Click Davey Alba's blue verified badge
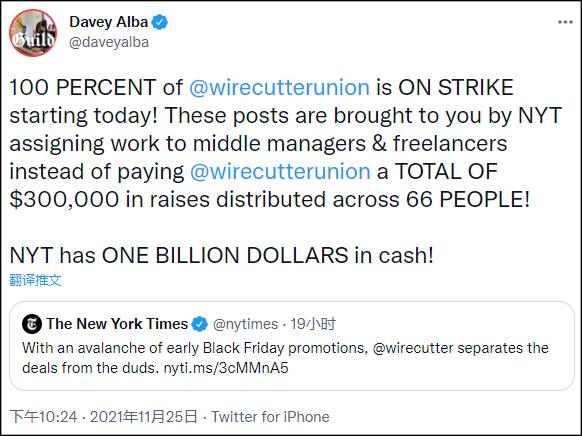This screenshot has height=436, width=582. [x=160, y=22]
